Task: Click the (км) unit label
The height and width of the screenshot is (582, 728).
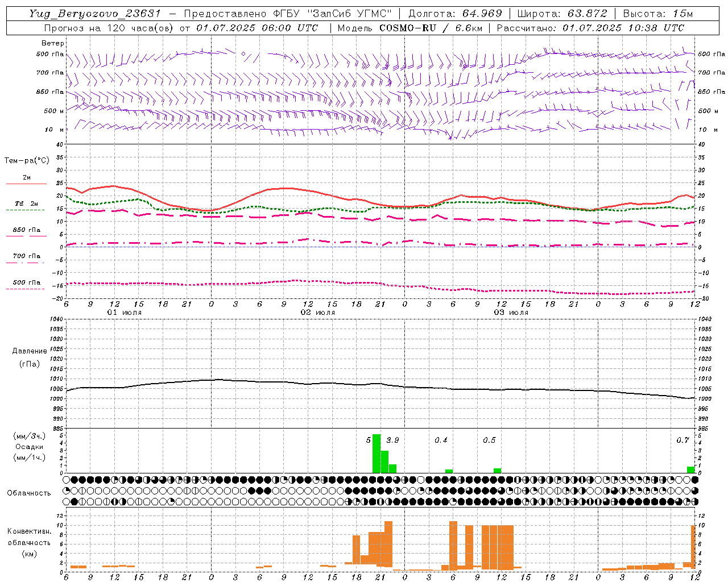Action: point(29,554)
